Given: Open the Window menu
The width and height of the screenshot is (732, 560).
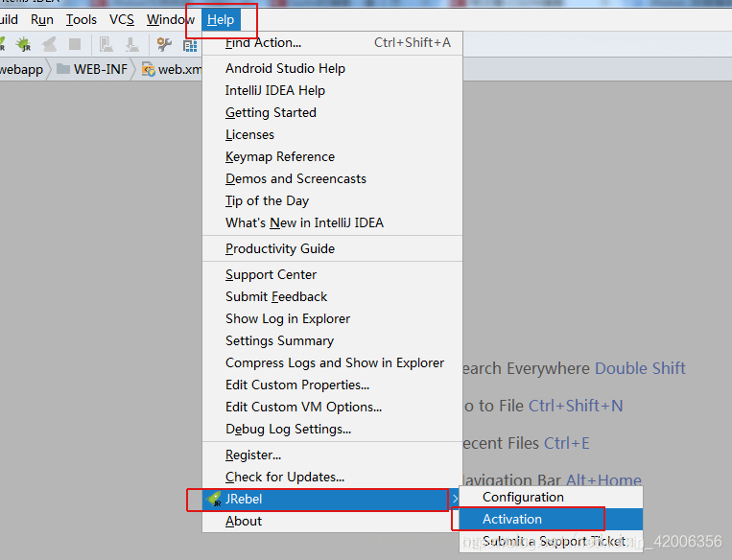Looking at the screenshot, I should [x=171, y=19].
